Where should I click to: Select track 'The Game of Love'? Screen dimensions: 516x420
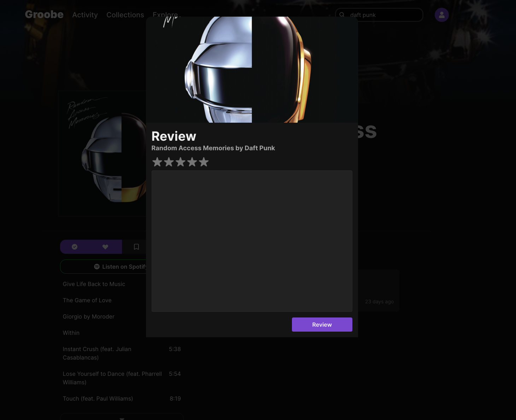tap(87, 301)
